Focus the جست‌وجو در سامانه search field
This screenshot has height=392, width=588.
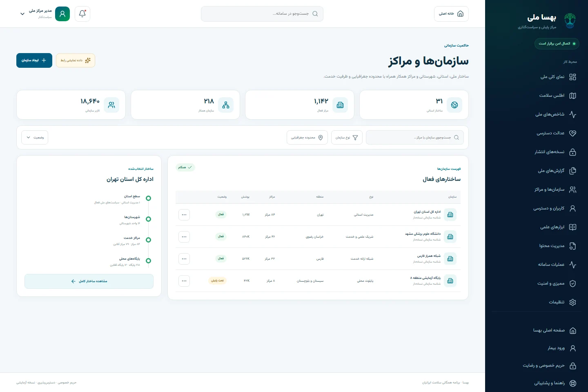pos(262,14)
